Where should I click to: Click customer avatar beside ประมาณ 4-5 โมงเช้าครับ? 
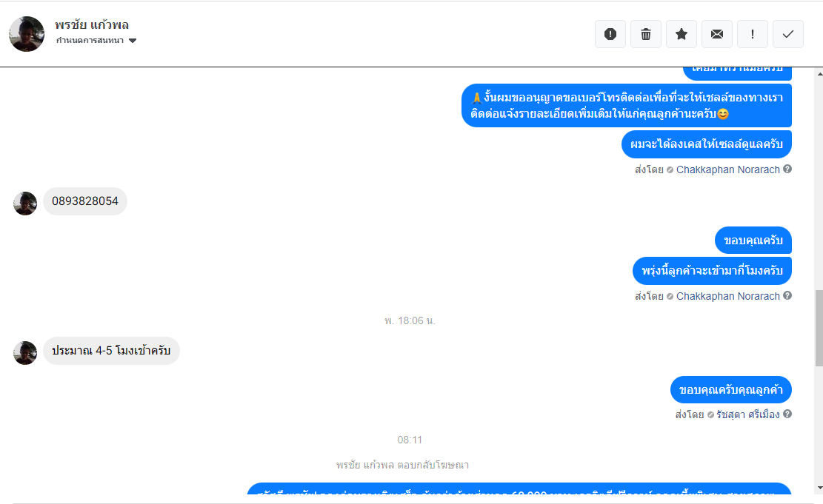(x=25, y=353)
